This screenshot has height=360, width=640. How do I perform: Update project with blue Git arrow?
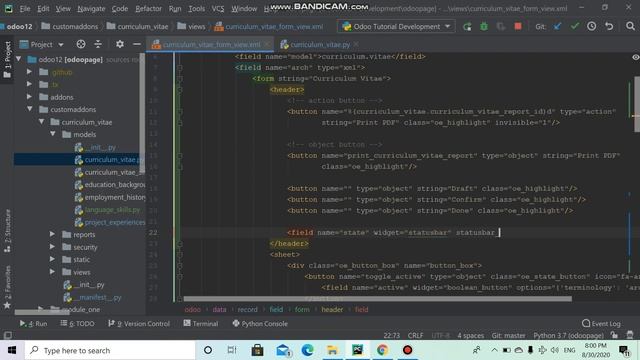[557, 27]
